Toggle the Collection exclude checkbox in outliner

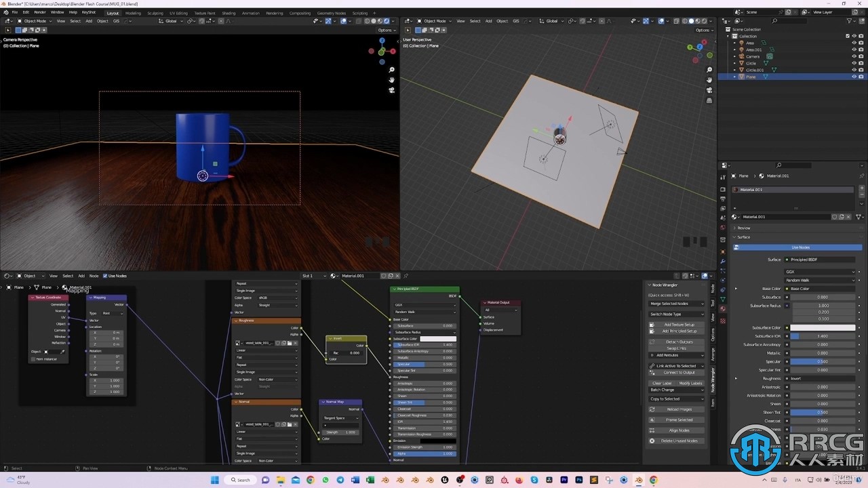tap(848, 36)
